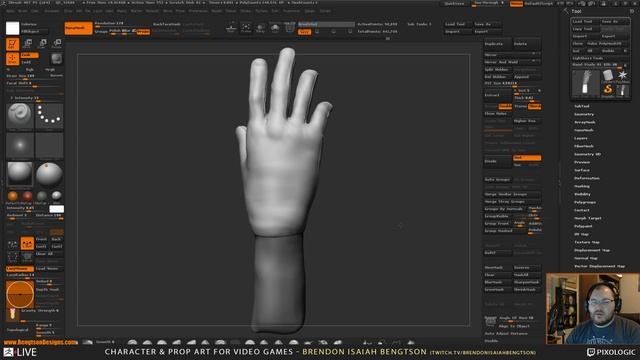The height and width of the screenshot is (360, 640).
Task: Click the Clear All button
Action: click(49, 253)
